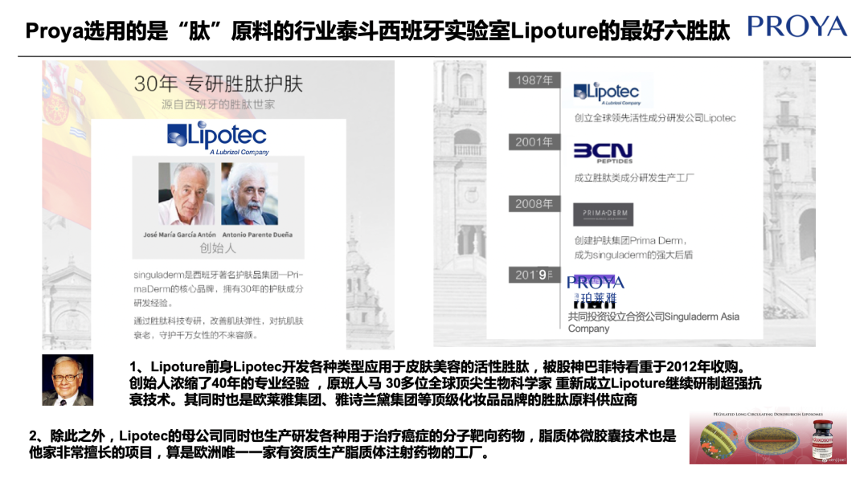The width and height of the screenshot is (868, 478).
Task: Click text 成为singuladerm的强大后盾
Action: (x=633, y=255)
